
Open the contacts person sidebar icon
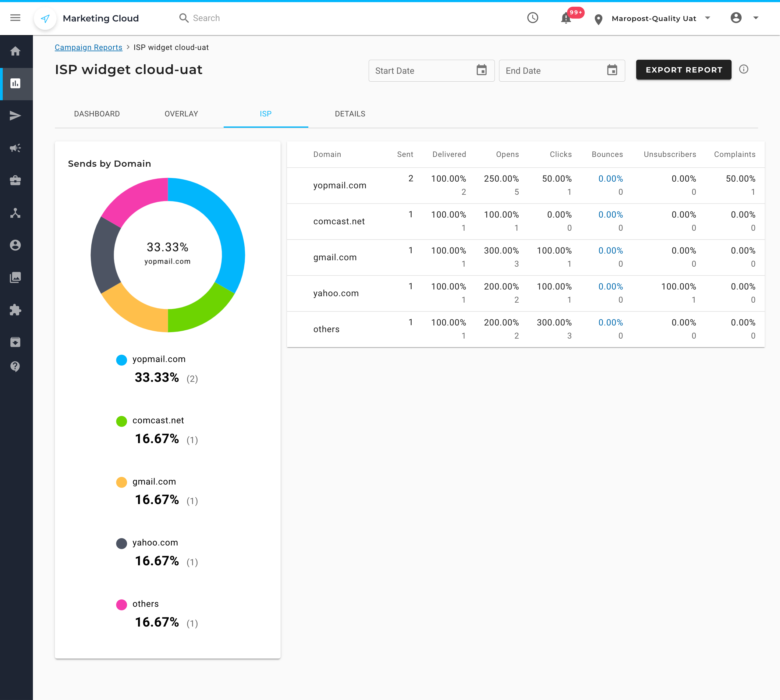pos(15,245)
